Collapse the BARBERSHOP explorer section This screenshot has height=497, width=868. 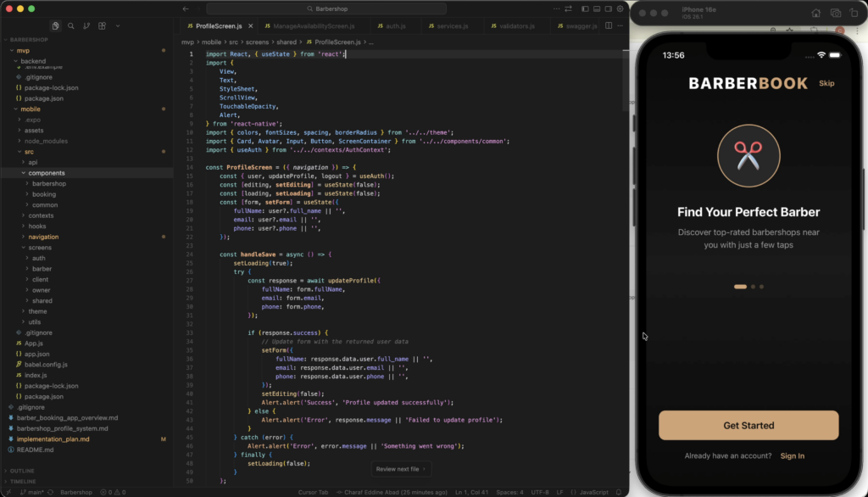(x=29, y=40)
